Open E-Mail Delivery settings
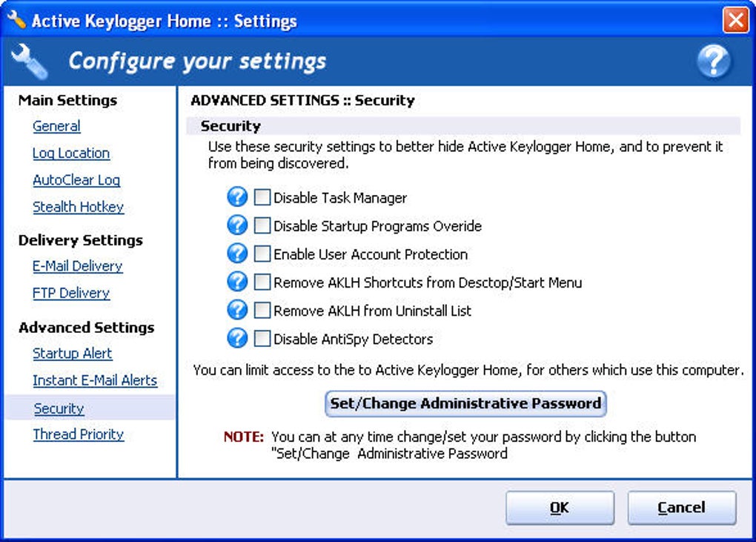756x542 pixels. pyautogui.click(x=77, y=265)
